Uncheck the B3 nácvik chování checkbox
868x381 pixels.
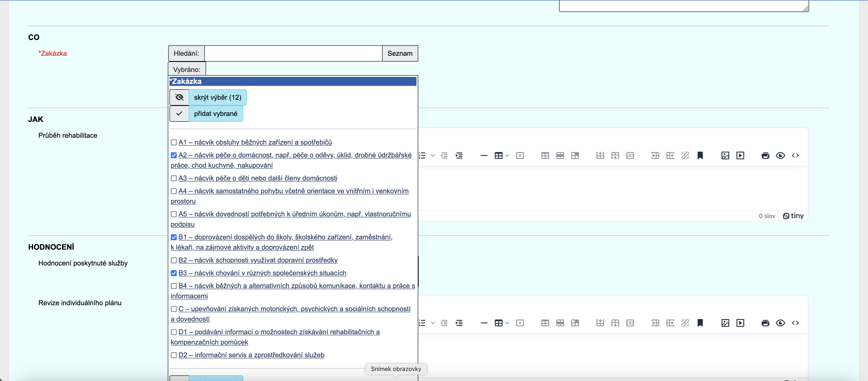pyautogui.click(x=174, y=273)
